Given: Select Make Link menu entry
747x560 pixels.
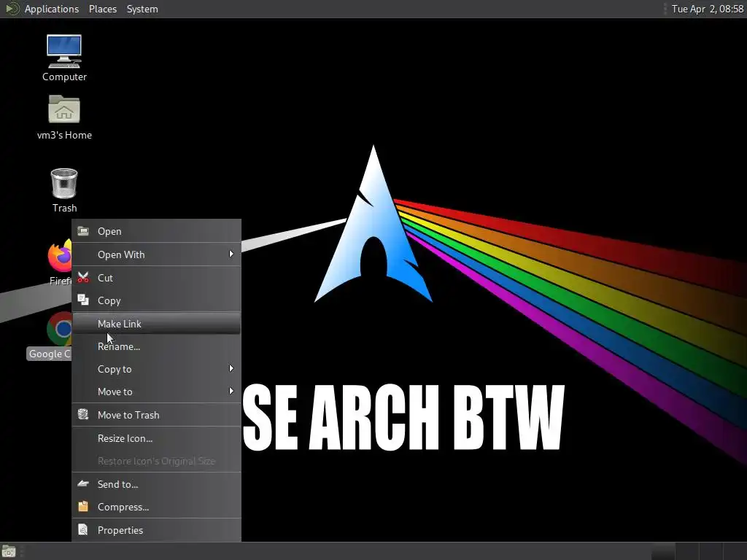Looking at the screenshot, I should 156,324.
